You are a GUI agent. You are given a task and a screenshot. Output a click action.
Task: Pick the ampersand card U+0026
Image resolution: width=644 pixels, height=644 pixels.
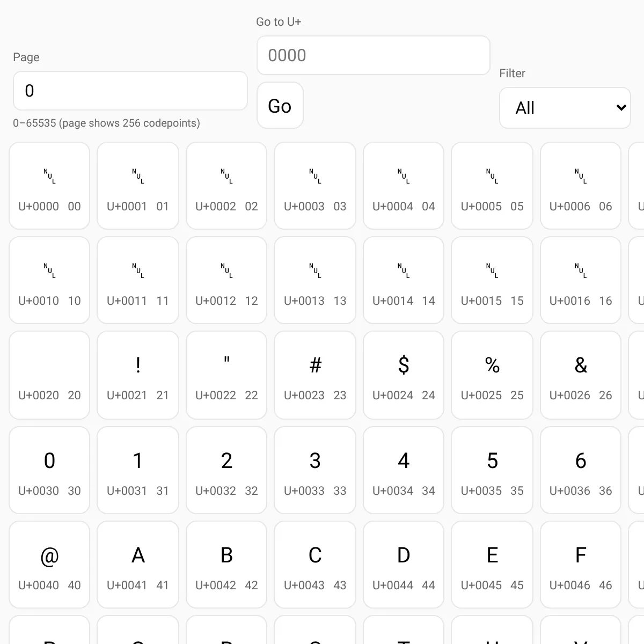581,375
